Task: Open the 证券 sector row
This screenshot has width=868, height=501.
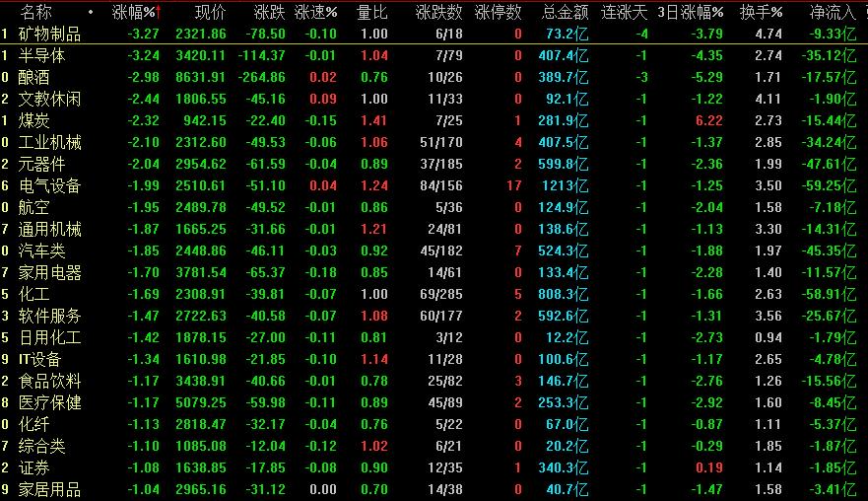Action: coord(434,467)
